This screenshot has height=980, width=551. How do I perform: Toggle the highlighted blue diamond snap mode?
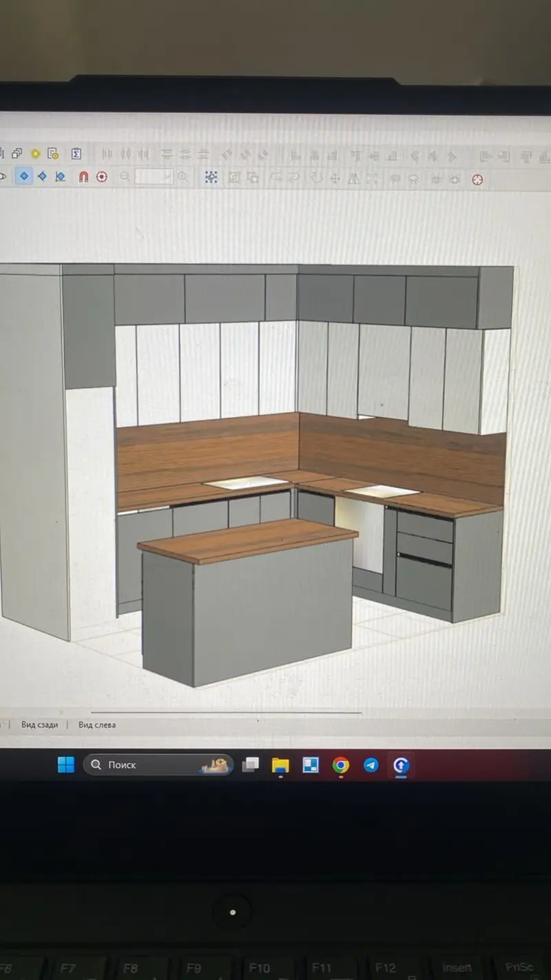pyautogui.click(x=24, y=176)
